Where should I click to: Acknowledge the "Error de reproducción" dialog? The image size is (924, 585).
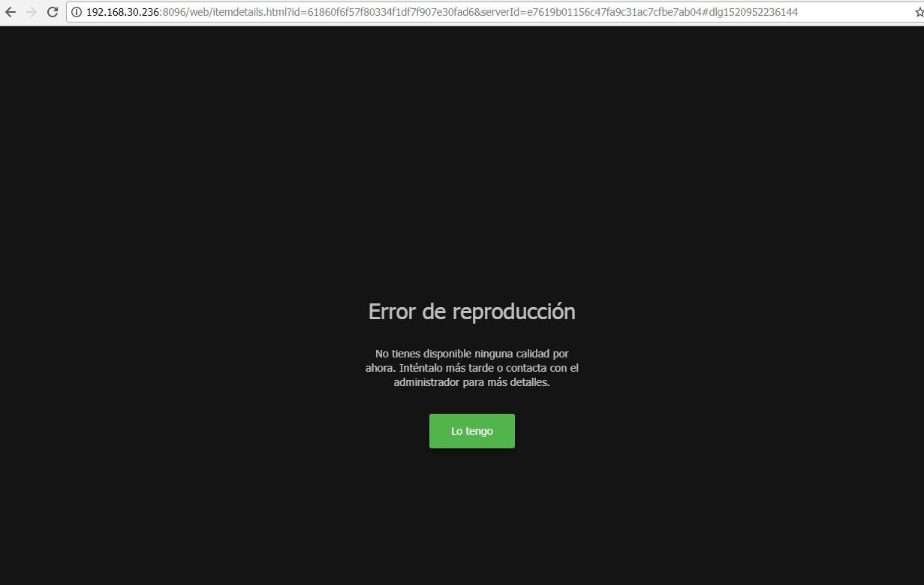point(471,430)
